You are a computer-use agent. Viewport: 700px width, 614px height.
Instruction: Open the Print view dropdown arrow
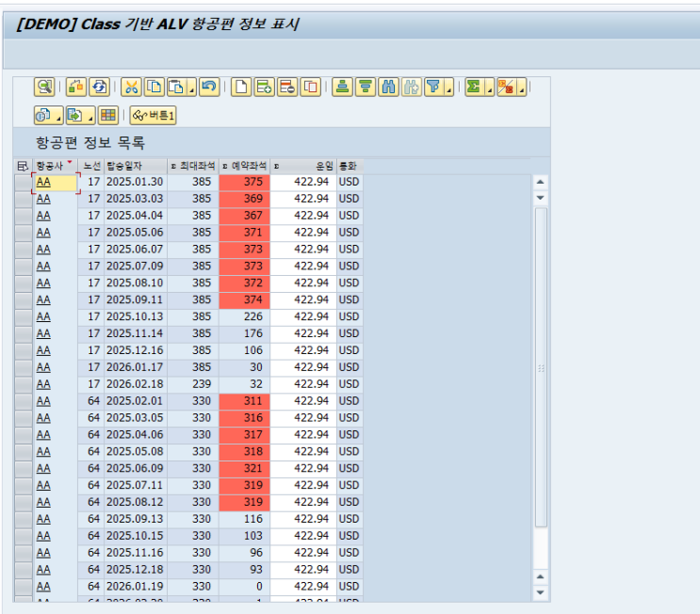point(59,118)
